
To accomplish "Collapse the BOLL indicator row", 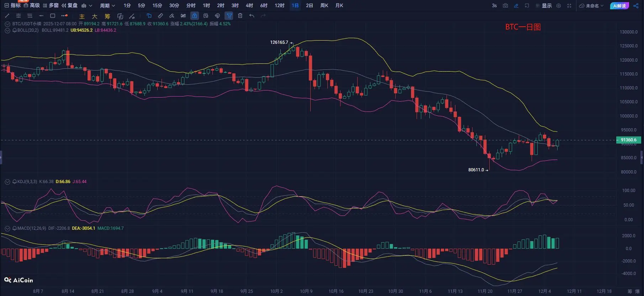I will pyautogui.click(x=7, y=30).
